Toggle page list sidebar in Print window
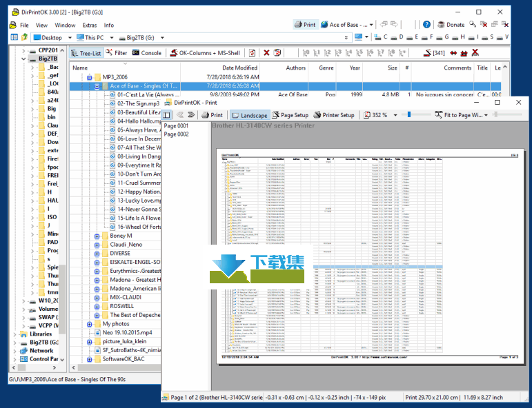This screenshot has height=408, width=532. [166, 115]
